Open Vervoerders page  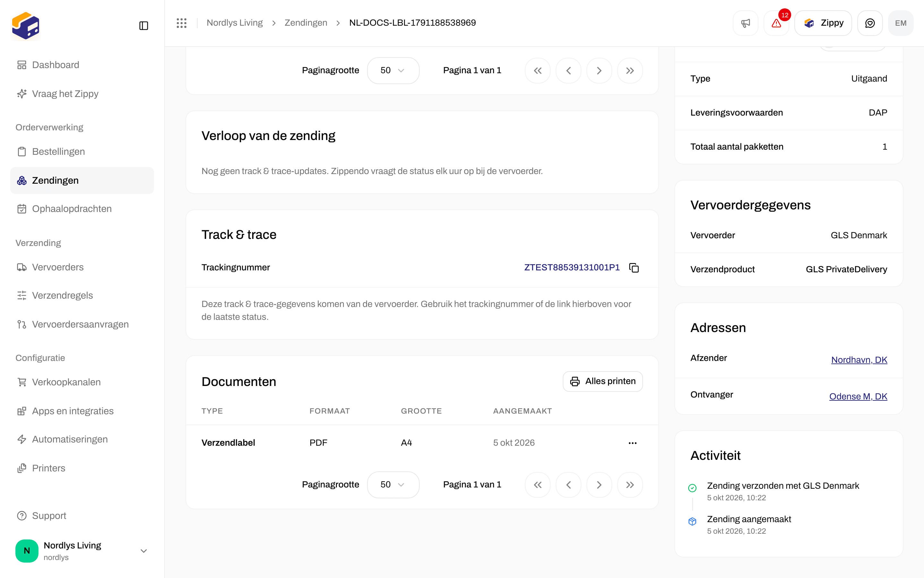tap(82, 267)
